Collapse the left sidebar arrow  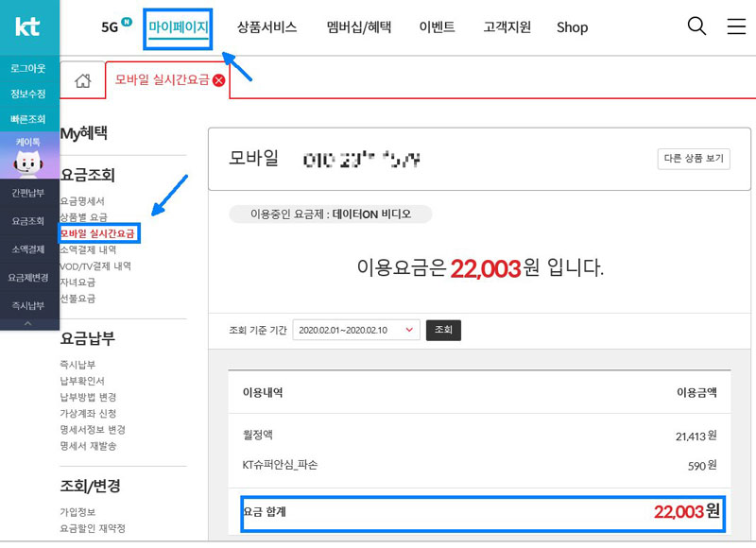[x=28, y=323]
